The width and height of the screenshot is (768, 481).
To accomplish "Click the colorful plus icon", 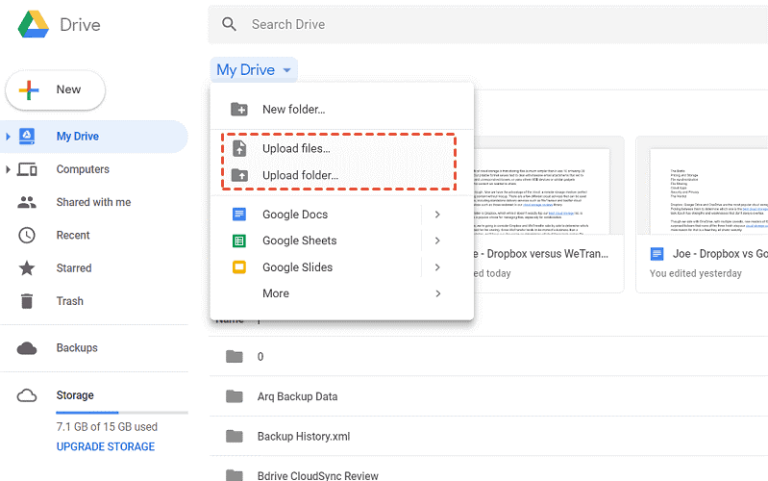I will (x=28, y=90).
